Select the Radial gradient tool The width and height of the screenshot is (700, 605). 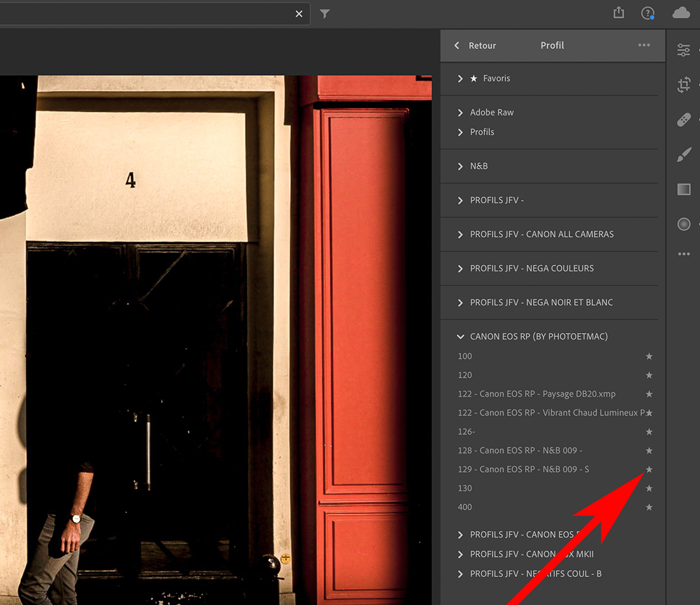(683, 224)
